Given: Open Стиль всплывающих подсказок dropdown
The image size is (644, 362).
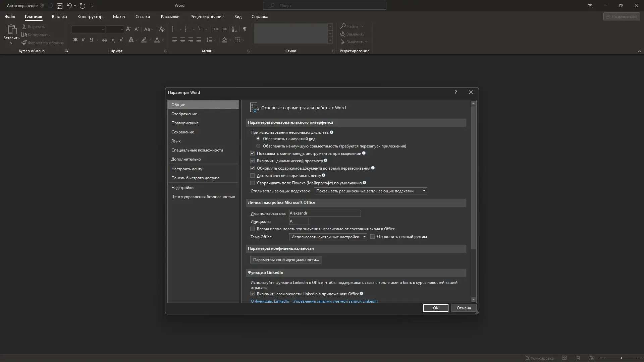Looking at the screenshot, I should coord(370,191).
